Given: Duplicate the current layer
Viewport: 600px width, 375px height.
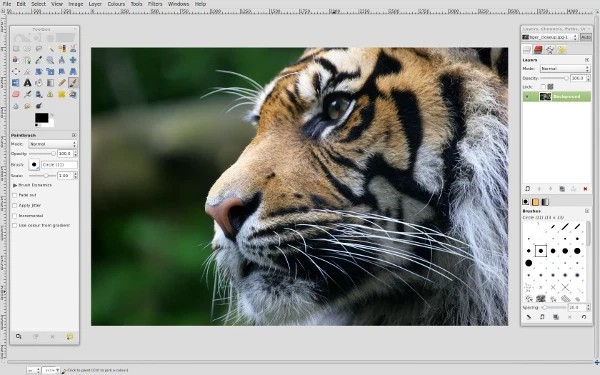Looking at the screenshot, I should click(562, 189).
